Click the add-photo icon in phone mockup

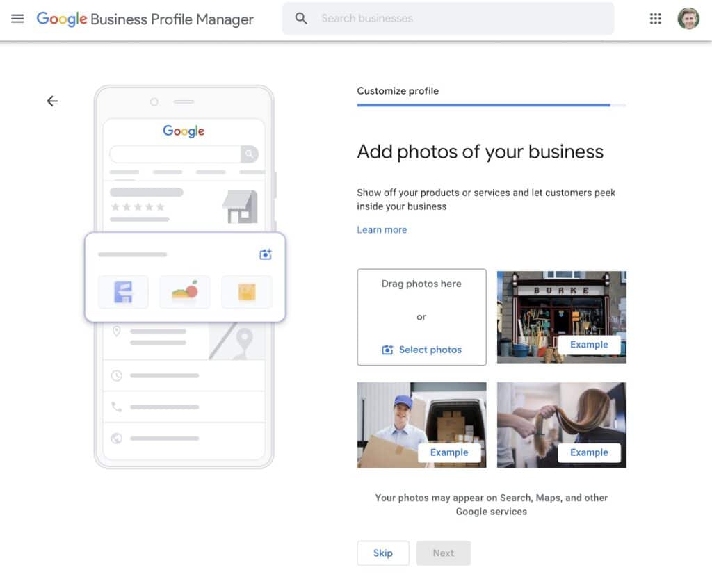tap(266, 254)
